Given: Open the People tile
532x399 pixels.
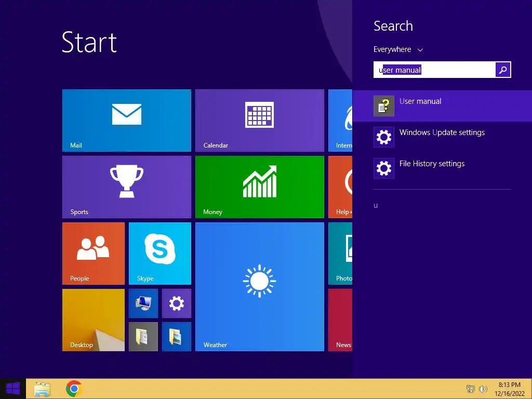Looking at the screenshot, I should coord(94,254).
